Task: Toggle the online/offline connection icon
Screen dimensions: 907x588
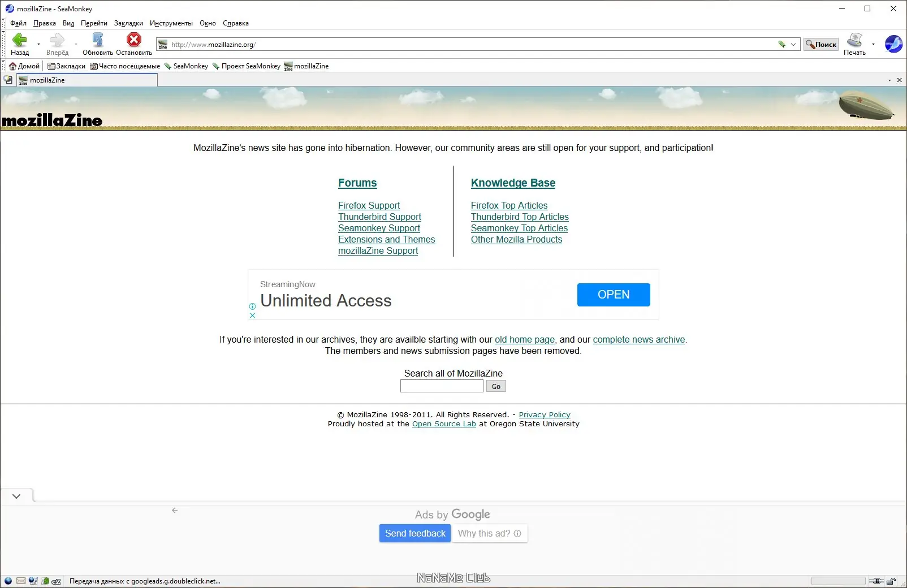Action: (x=876, y=581)
